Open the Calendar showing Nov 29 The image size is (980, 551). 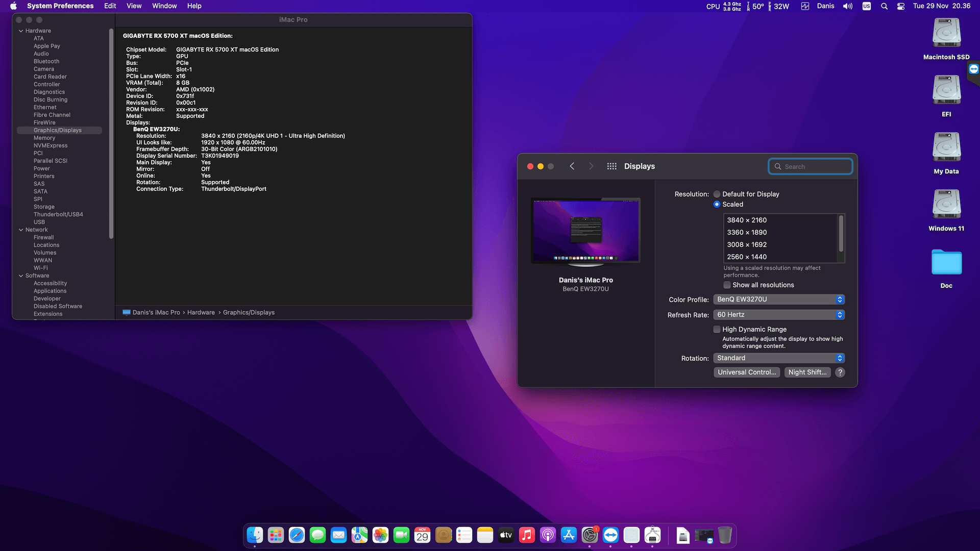coord(422,535)
